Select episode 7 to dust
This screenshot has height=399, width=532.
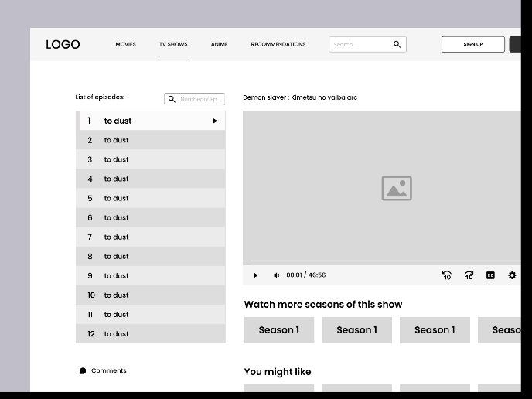151,237
